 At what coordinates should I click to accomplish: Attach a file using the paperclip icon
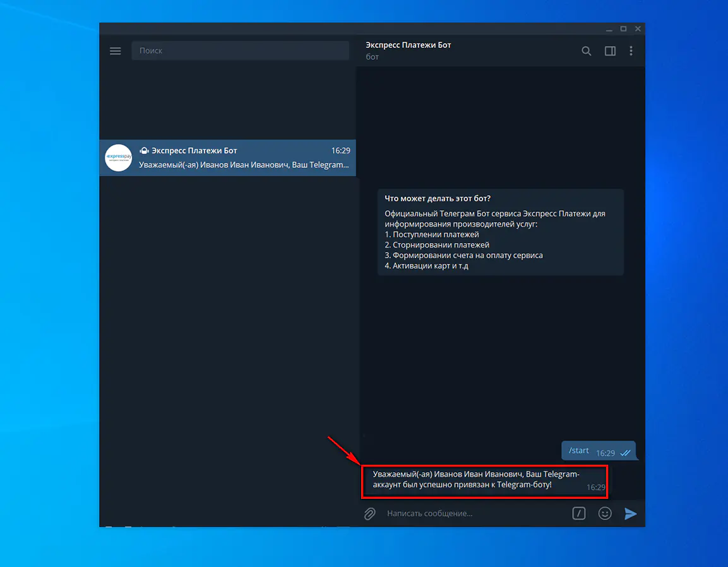point(369,513)
